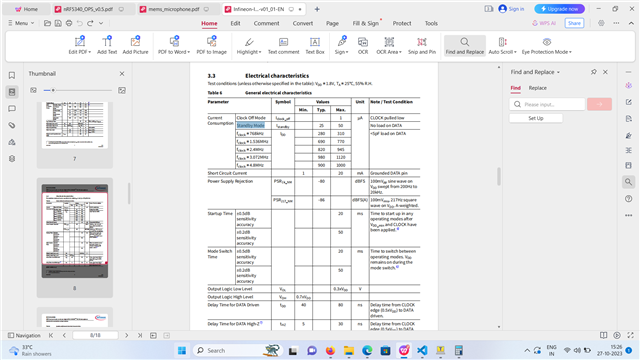
Task: Convert using PDF to Image
Action: (211, 45)
